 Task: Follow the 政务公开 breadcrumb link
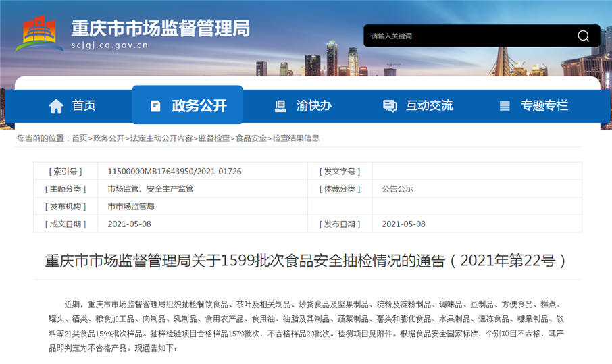point(109,138)
